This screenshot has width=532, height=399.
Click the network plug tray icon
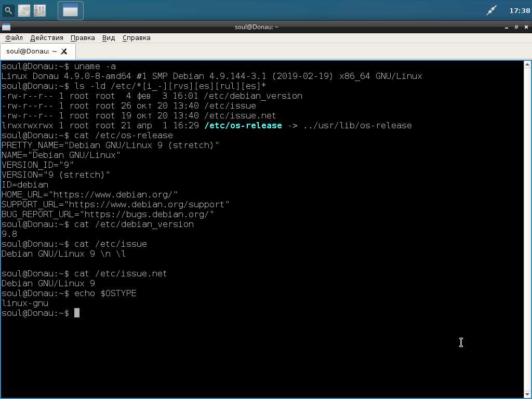point(491,10)
